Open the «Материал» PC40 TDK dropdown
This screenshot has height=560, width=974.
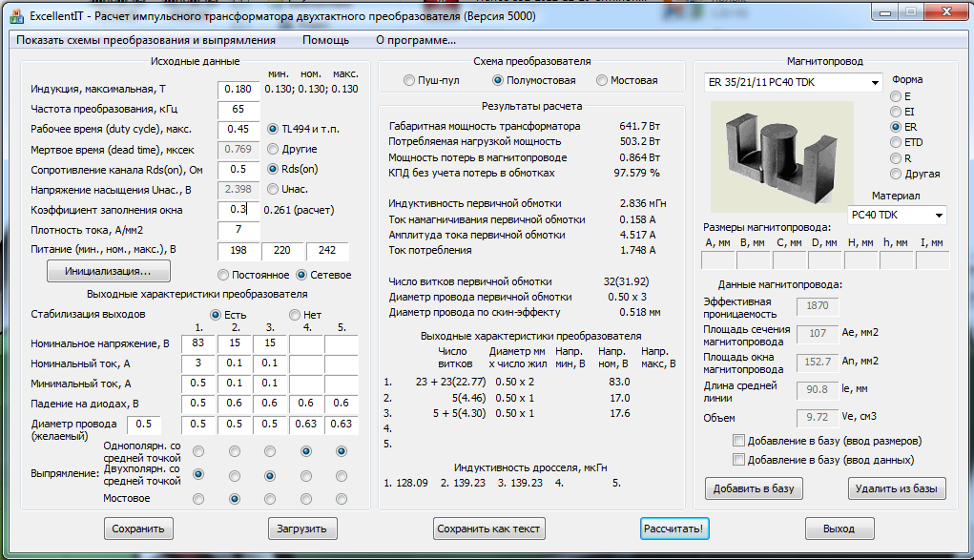point(897,215)
